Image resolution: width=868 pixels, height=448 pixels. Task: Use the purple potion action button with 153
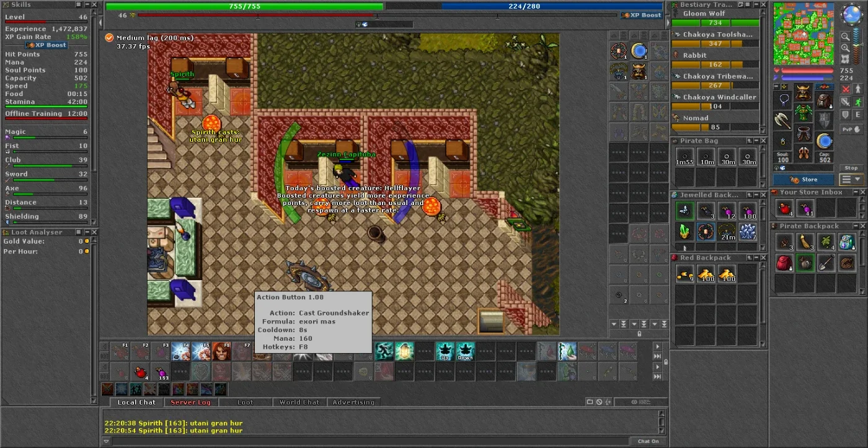tap(161, 371)
